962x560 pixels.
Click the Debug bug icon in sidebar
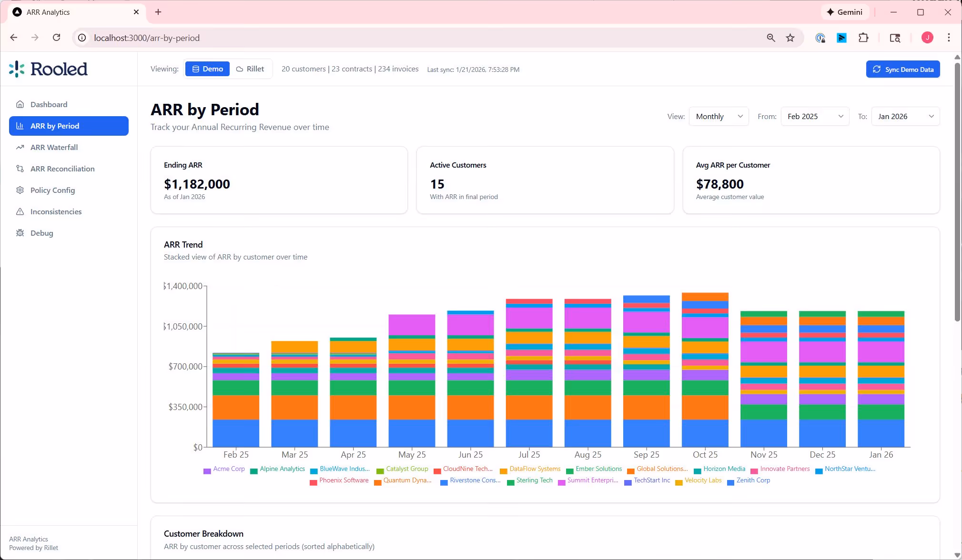(20, 233)
